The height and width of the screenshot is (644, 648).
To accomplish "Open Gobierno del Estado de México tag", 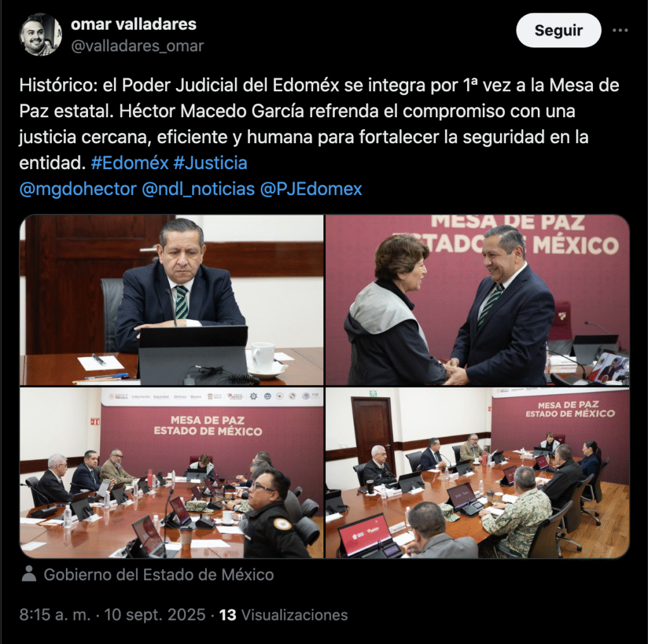I will 159,574.
